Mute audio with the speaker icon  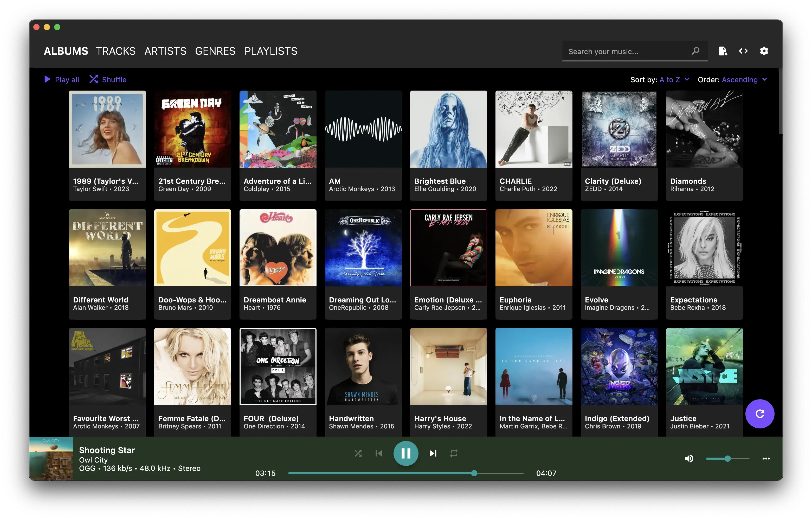click(689, 459)
